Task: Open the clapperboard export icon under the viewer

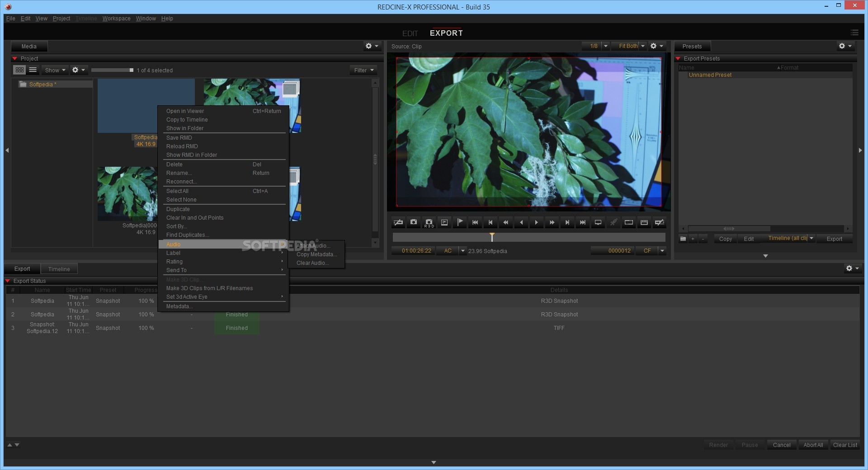Action: [x=644, y=222]
